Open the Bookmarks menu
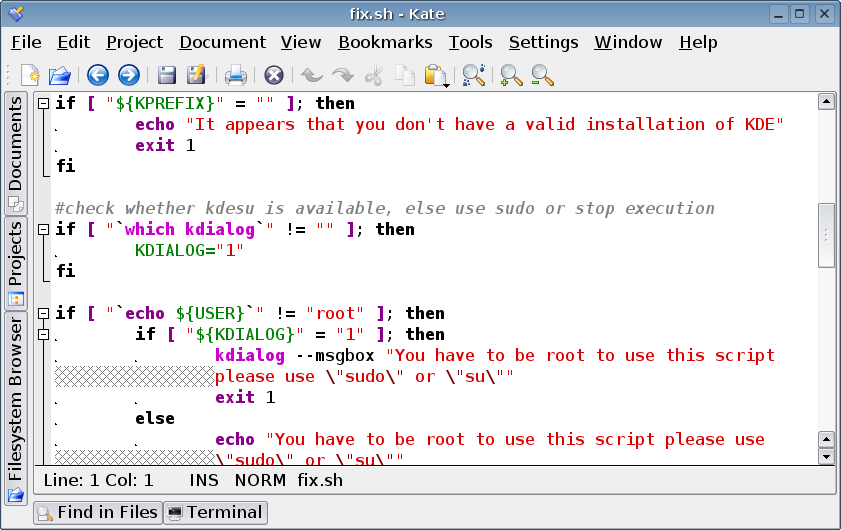This screenshot has width=841, height=530. tap(385, 42)
